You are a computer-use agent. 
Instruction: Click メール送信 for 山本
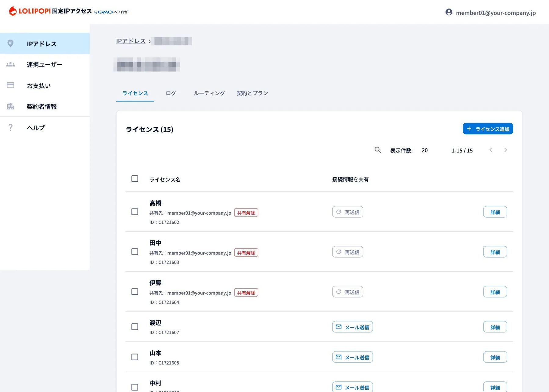353,357
